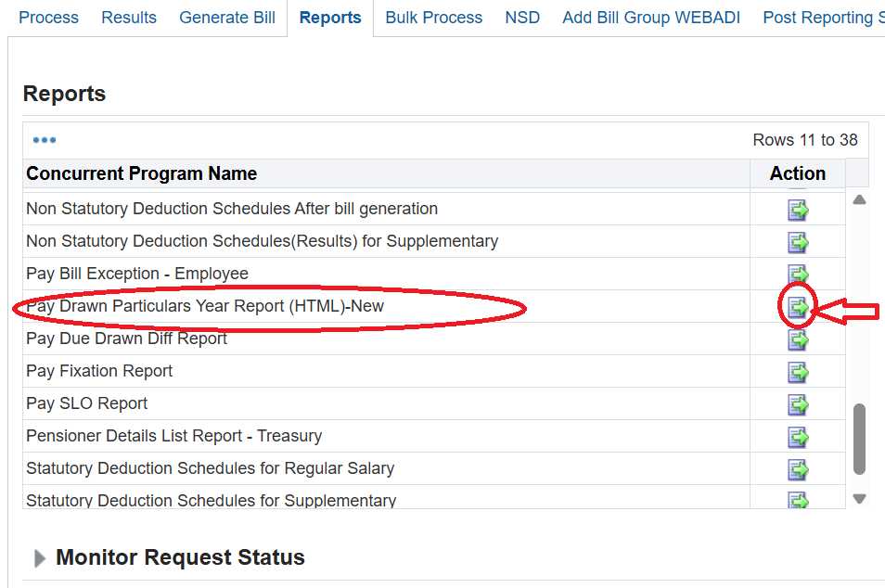Launch the Pay SLO Report action icon
The height and width of the screenshot is (588, 885).
click(x=798, y=404)
